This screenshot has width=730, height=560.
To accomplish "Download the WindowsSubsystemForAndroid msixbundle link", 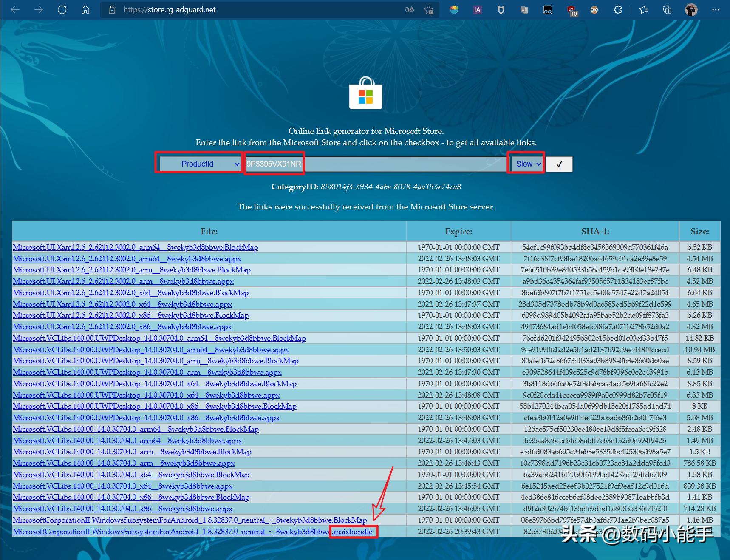I will (191, 531).
